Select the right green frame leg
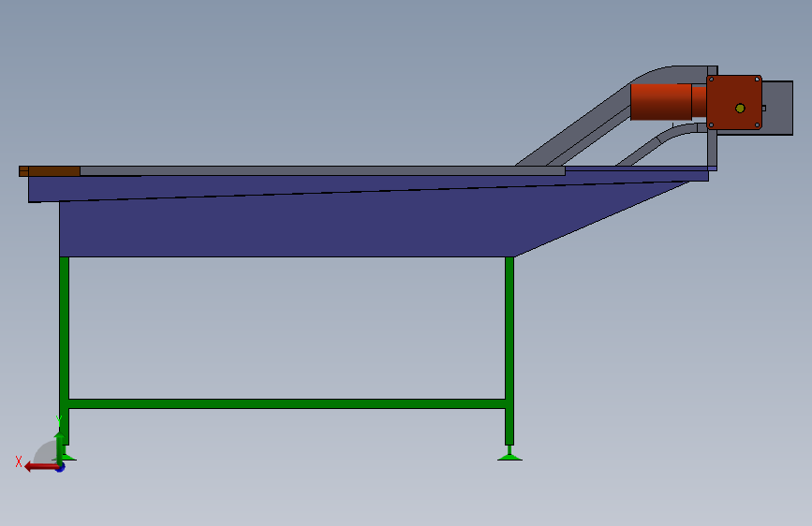 509,350
